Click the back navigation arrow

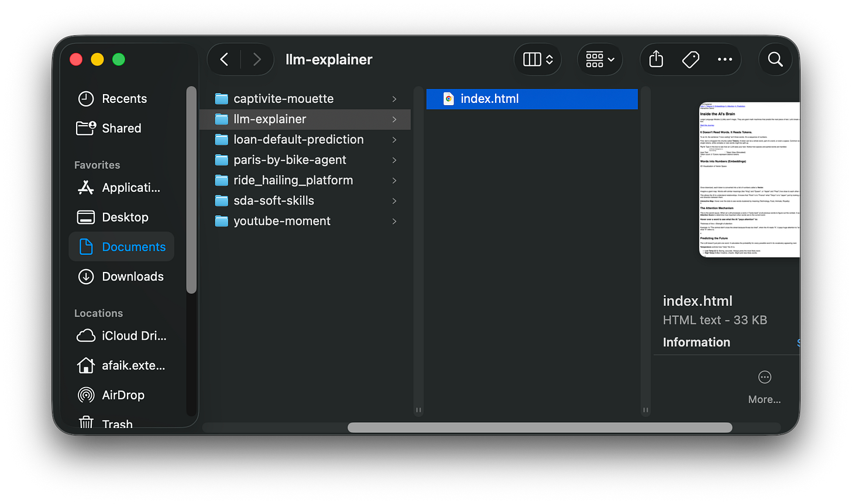click(224, 59)
